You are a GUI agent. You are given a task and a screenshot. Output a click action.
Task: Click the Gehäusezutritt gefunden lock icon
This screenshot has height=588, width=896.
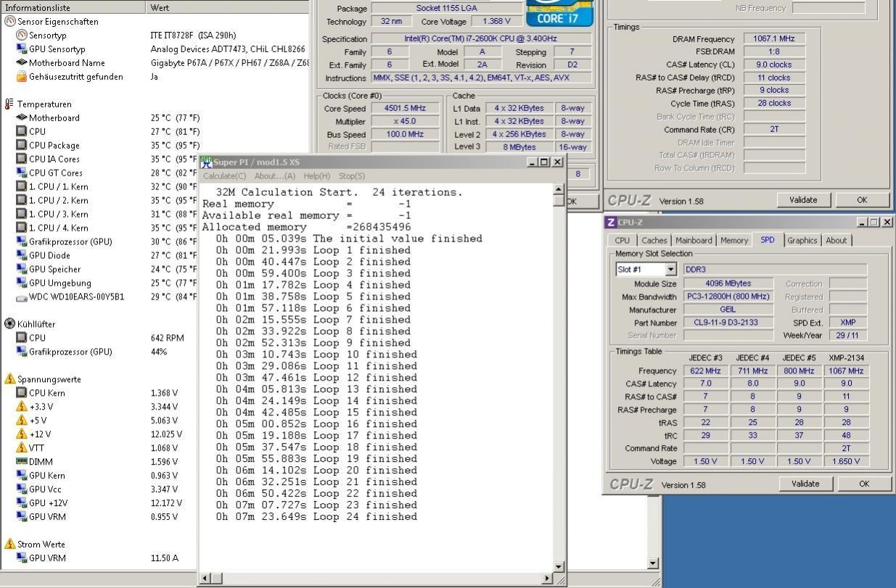tap(22, 76)
